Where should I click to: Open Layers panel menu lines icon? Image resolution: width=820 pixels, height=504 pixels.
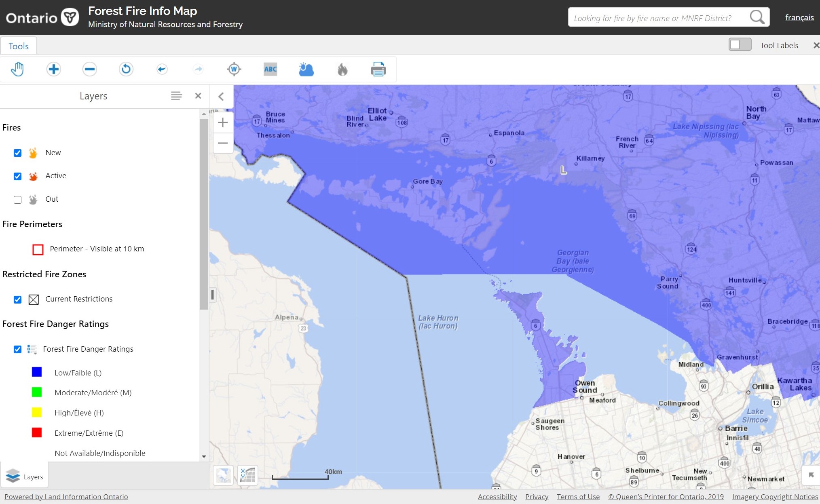click(176, 96)
